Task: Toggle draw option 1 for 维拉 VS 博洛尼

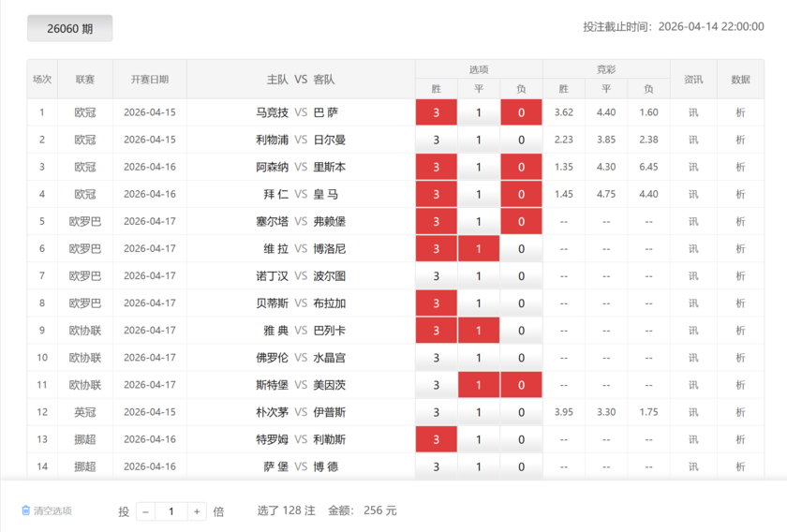Action: pyautogui.click(x=479, y=248)
